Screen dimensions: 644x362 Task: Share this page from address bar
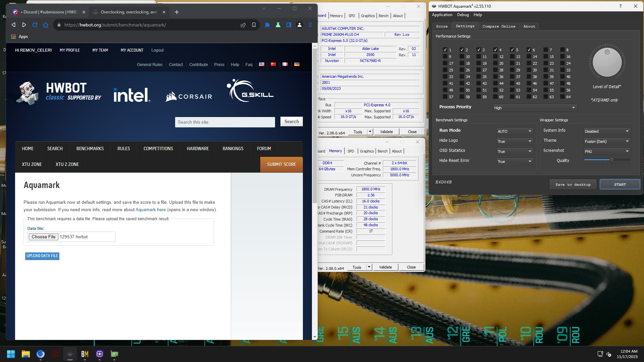(243, 25)
